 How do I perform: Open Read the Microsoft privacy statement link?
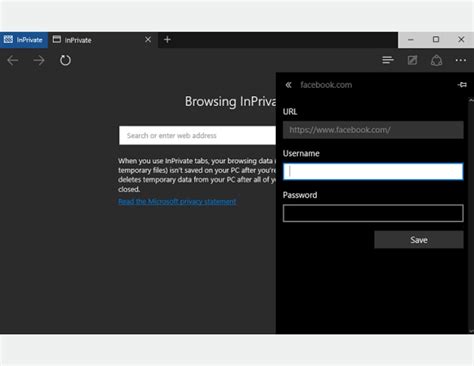coord(177,202)
